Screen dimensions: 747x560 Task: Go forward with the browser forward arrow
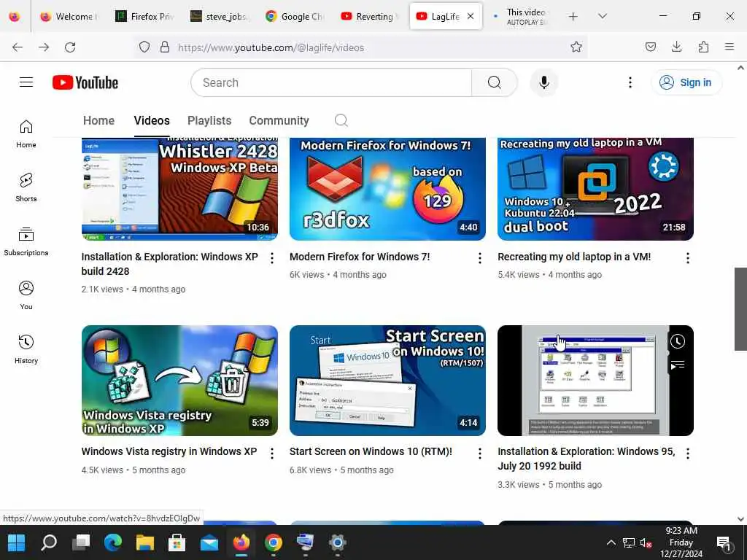(44, 47)
